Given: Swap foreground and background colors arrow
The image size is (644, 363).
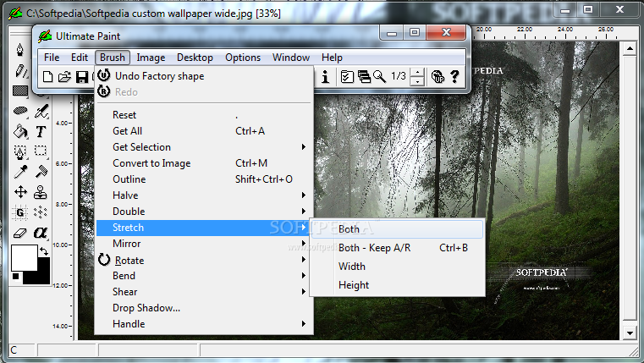Looking at the screenshot, I should coord(43,251).
